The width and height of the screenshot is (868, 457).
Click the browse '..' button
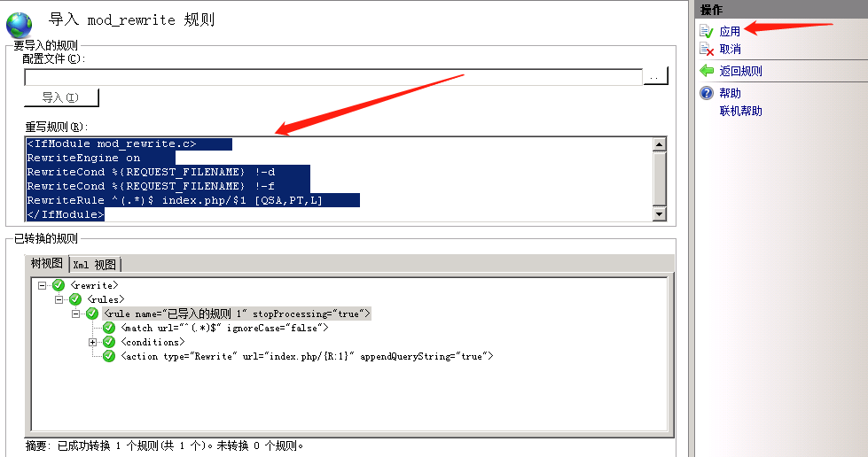pyautogui.click(x=655, y=76)
